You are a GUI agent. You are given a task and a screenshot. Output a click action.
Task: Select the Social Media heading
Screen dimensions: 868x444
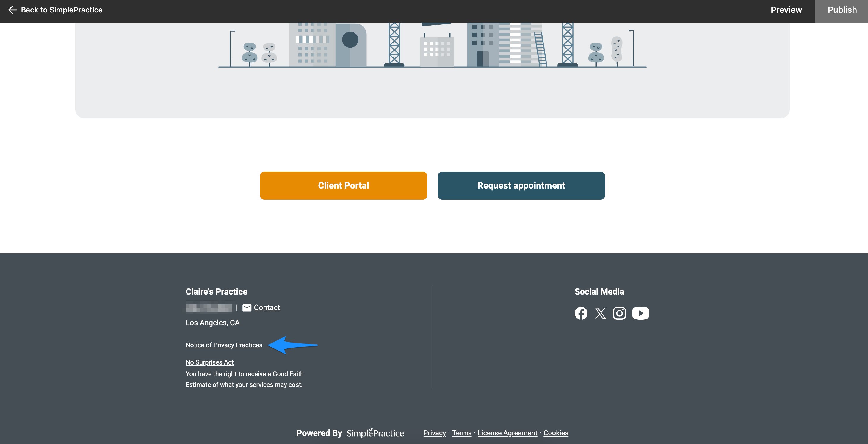pyautogui.click(x=599, y=292)
